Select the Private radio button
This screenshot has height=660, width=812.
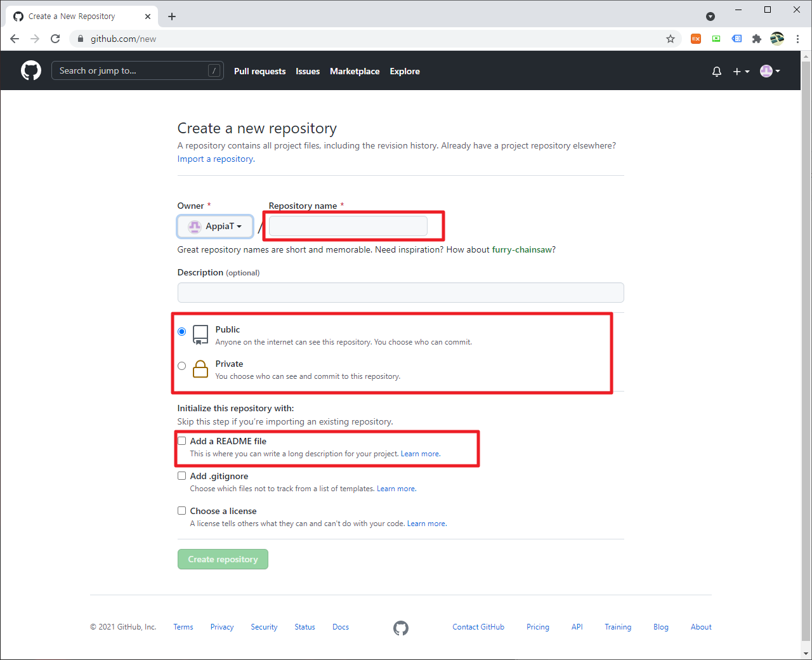[x=182, y=366]
